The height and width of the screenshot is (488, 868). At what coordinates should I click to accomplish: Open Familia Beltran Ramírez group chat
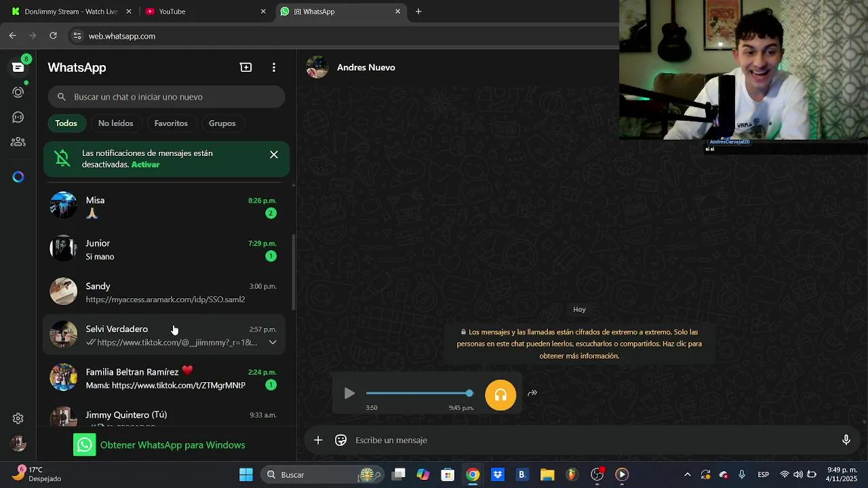click(x=164, y=378)
